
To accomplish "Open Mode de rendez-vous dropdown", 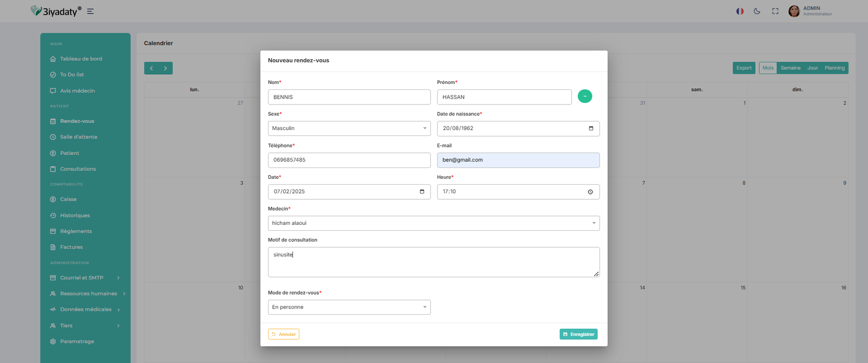I will pos(349,307).
